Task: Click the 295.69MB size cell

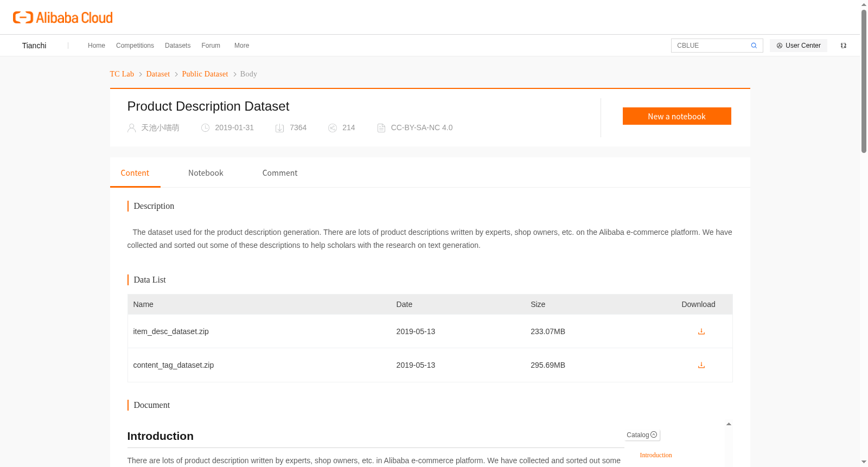Action: [548, 365]
